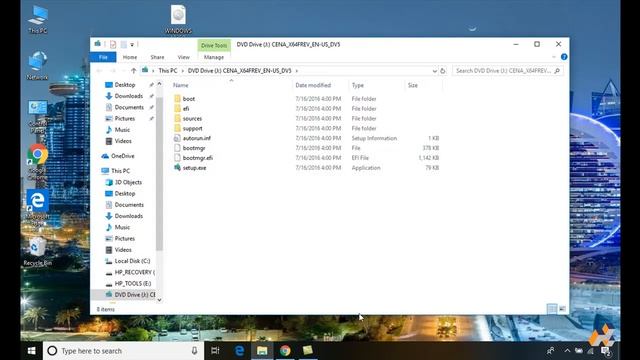The image size is (640, 360).
Task: Open the Windows Start menu
Action: click(x=31, y=351)
